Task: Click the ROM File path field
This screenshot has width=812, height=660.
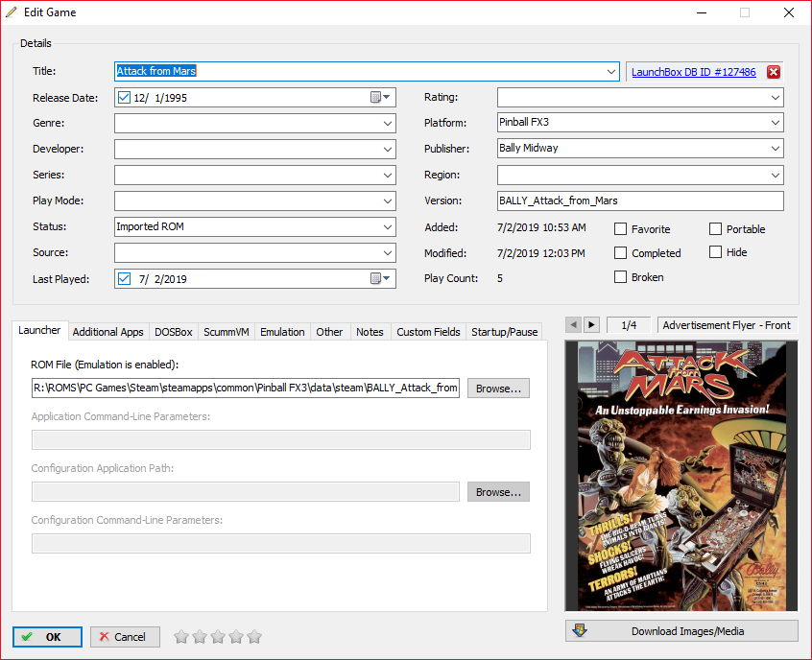Action: (x=246, y=388)
